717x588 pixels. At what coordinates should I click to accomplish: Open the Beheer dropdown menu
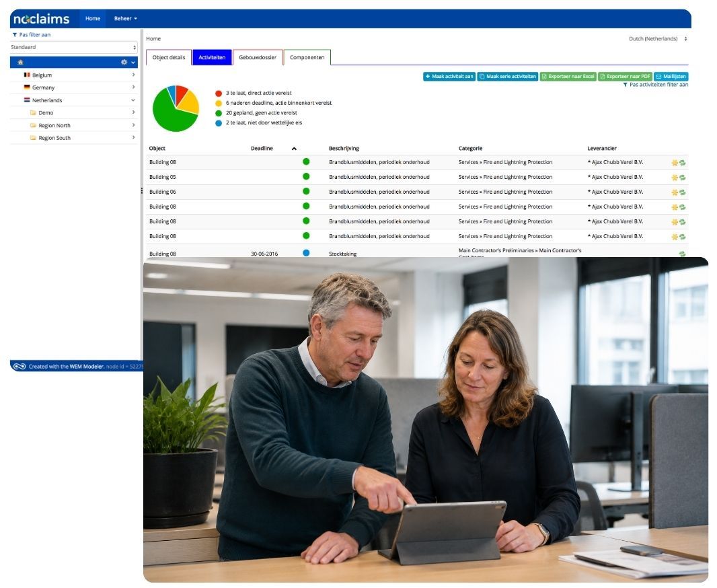pos(125,19)
